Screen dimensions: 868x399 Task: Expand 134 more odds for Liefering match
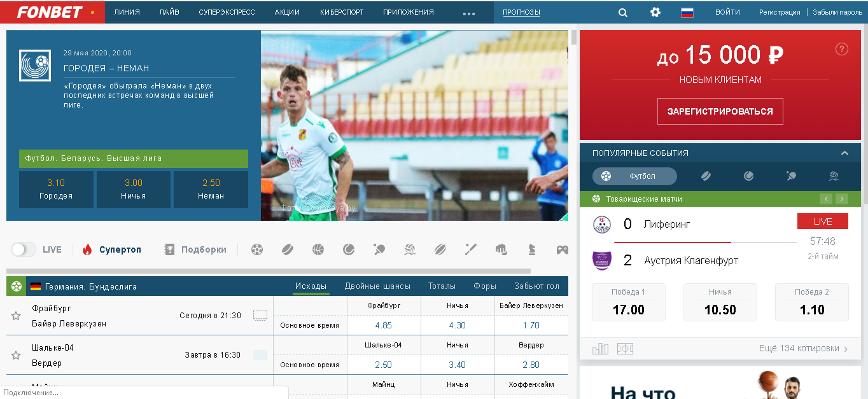point(804,349)
